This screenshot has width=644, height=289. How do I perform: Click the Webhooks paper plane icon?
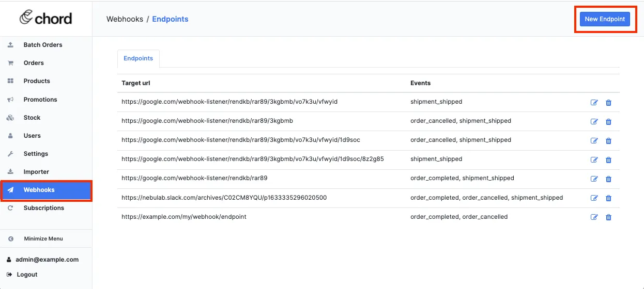pos(10,190)
